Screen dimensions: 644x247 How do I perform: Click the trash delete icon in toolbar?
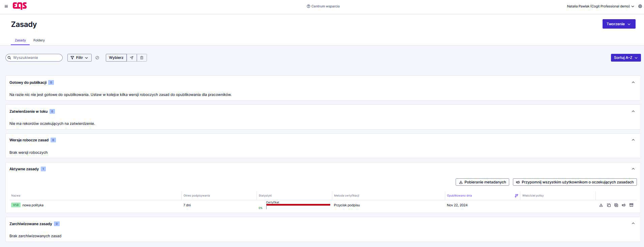point(142,58)
